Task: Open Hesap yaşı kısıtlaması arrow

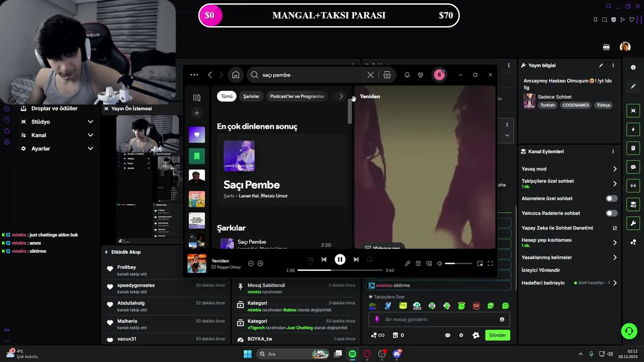Action: click(615, 242)
